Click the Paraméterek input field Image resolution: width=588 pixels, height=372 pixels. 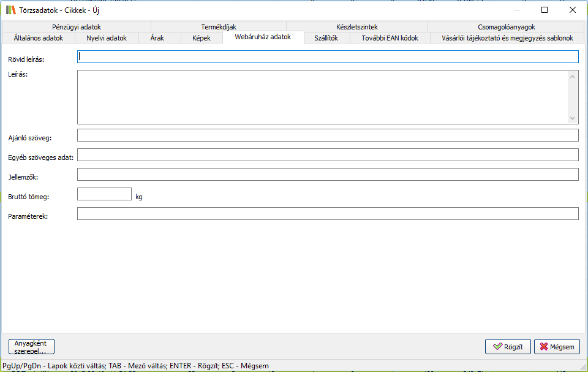328,214
